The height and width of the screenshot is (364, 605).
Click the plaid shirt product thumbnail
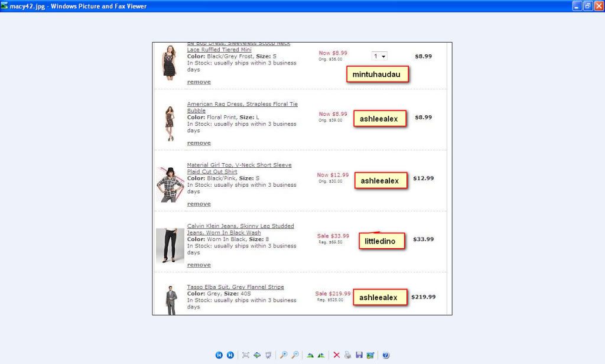(x=170, y=184)
